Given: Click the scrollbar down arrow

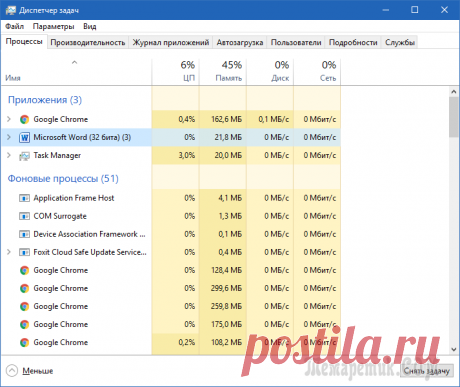Looking at the screenshot, I should (x=454, y=349).
